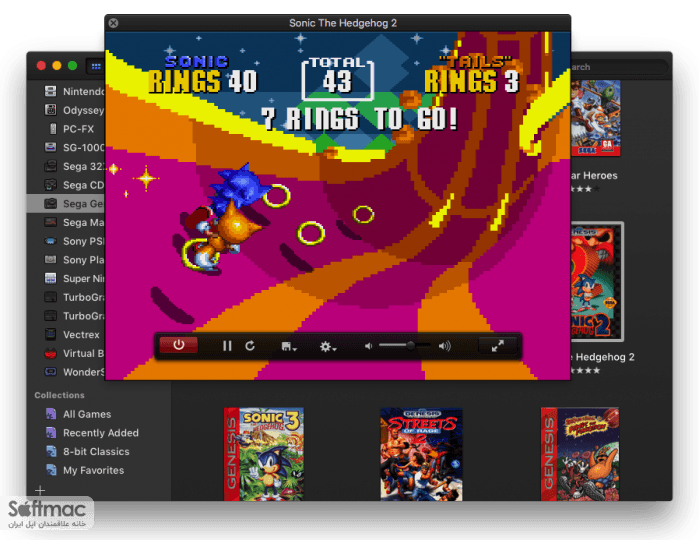Click the Collections sidebar header
Image resolution: width=699 pixels, height=540 pixels.
click(x=59, y=395)
